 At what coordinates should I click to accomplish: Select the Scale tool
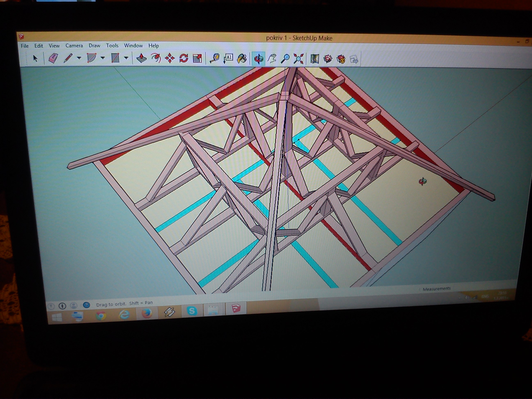(197, 58)
